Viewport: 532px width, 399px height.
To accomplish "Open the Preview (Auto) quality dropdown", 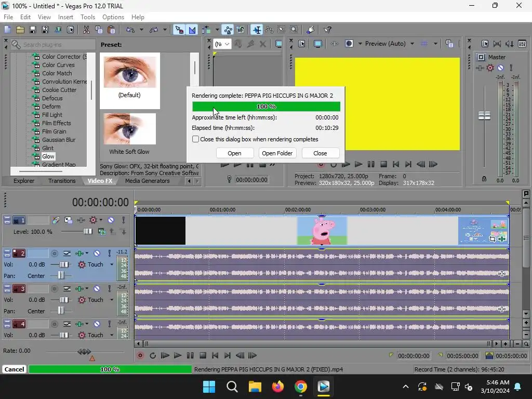I will tap(412, 44).
